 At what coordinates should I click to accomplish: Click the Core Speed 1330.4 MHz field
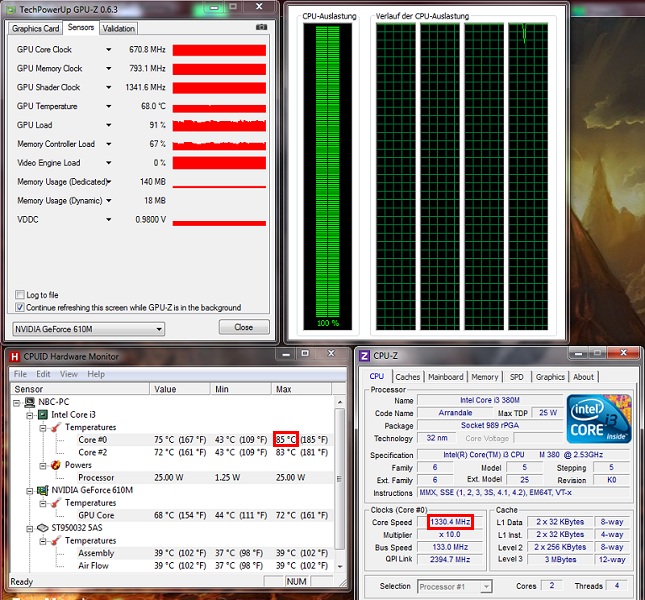450,522
